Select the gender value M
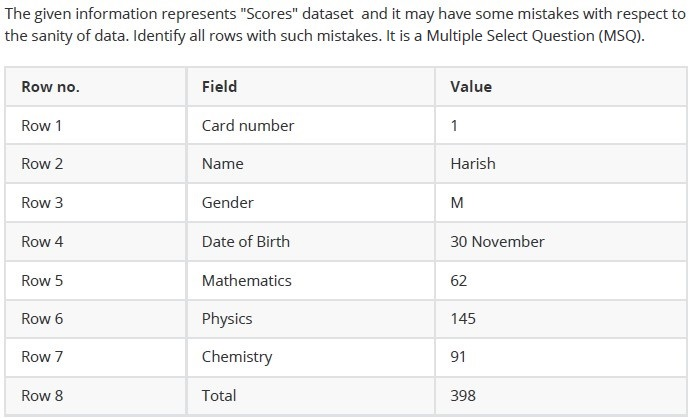 click(x=457, y=203)
